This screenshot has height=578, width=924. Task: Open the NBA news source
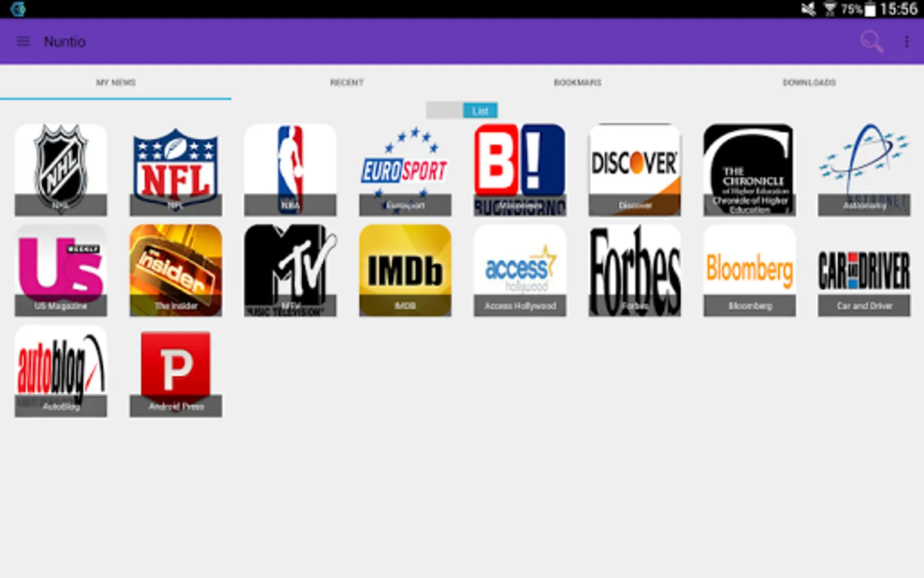tap(290, 170)
